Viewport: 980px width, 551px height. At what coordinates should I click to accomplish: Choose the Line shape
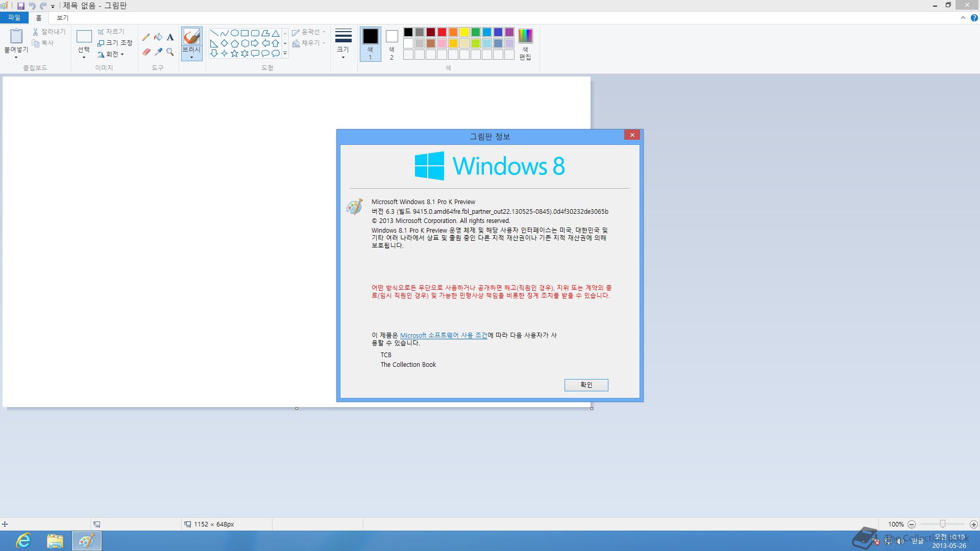point(214,33)
